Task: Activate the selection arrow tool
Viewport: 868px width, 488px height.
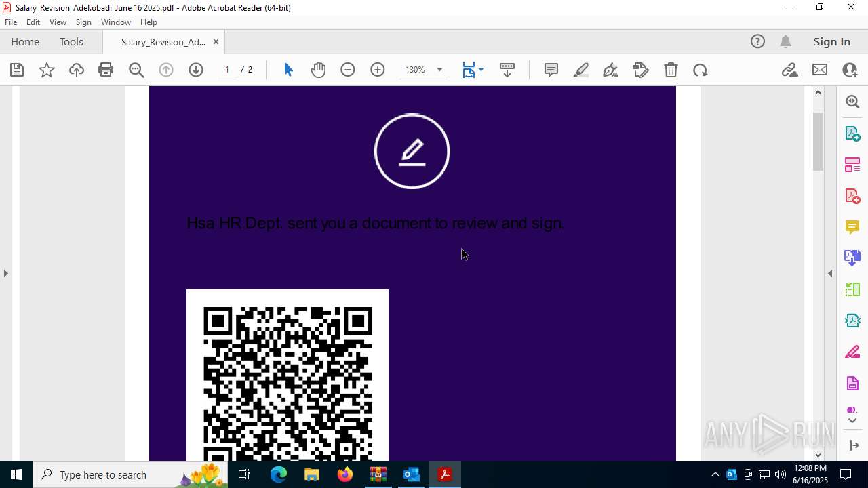Action: tap(288, 70)
